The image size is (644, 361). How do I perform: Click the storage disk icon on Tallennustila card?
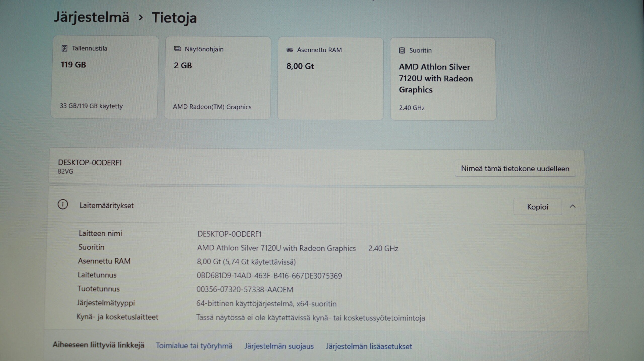[x=64, y=48]
